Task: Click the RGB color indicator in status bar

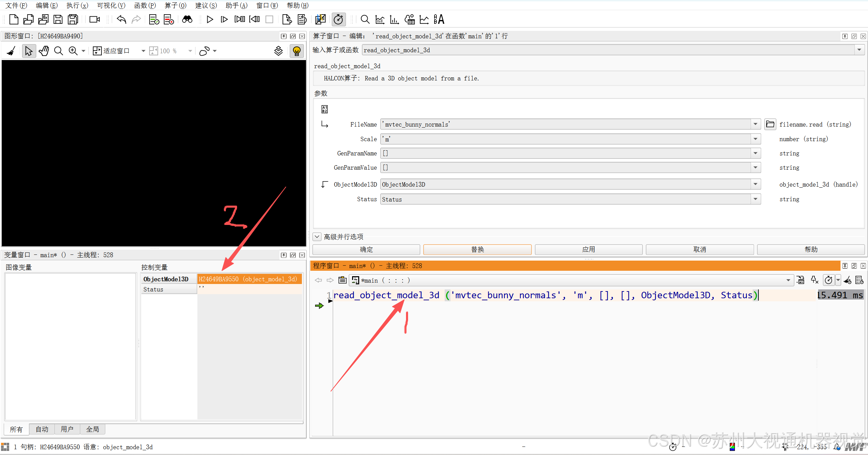Action: (732, 447)
